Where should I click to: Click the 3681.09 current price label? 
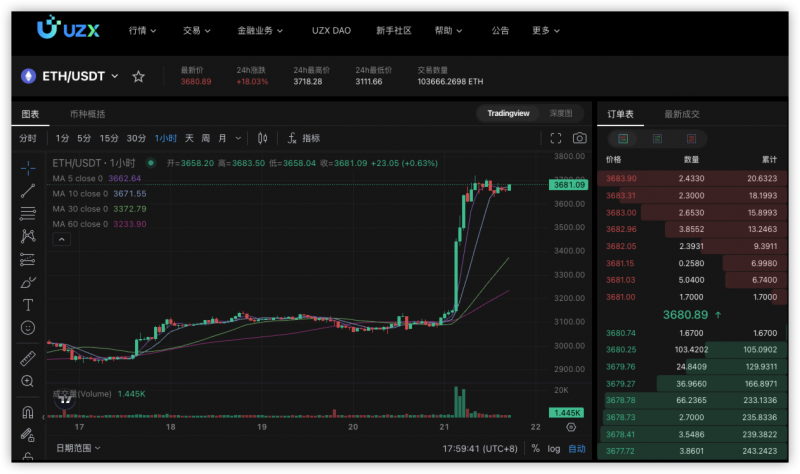[568, 185]
